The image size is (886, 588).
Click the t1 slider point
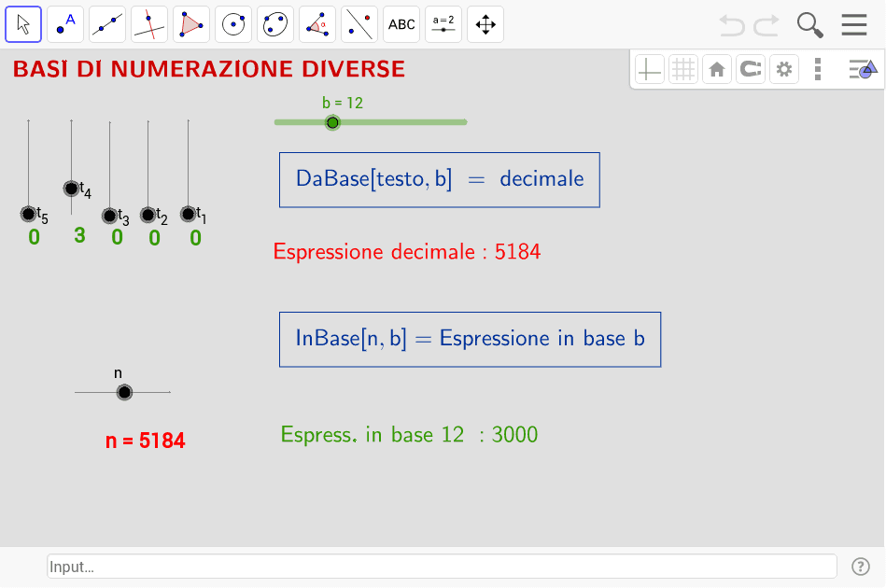(x=189, y=214)
